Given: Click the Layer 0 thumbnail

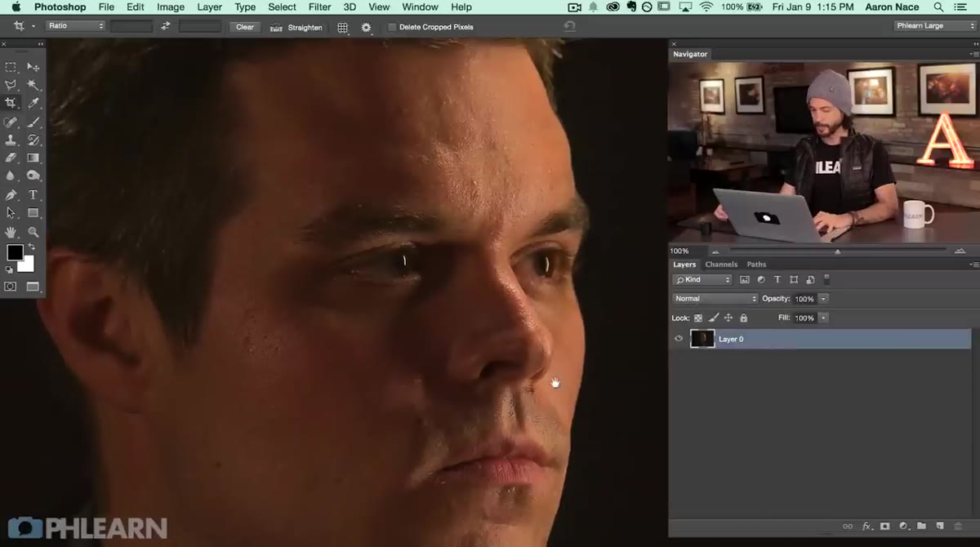Looking at the screenshot, I should 702,339.
